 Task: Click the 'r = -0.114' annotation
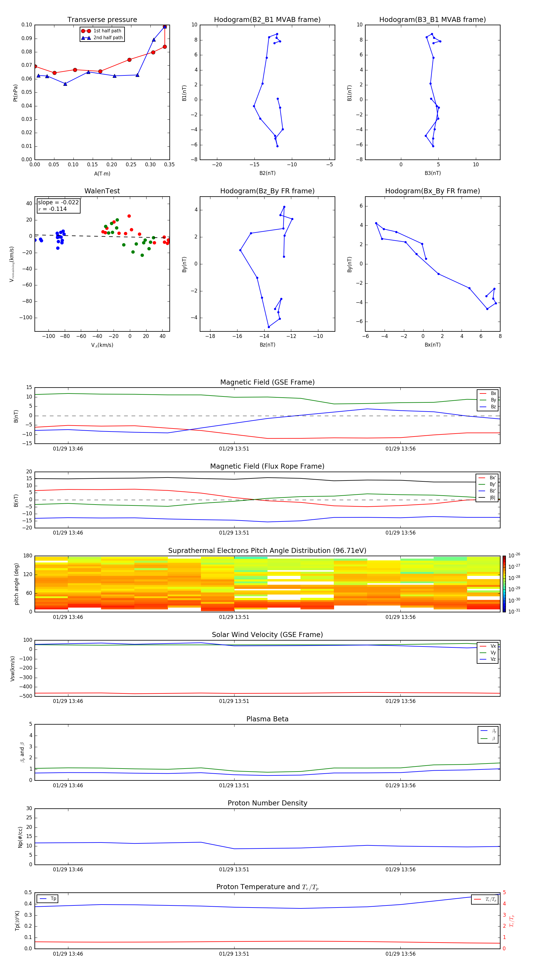(x=53, y=209)
